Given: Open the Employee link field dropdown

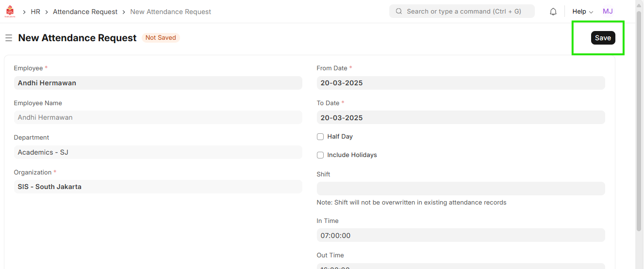Looking at the screenshot, I should coord(158,83).
